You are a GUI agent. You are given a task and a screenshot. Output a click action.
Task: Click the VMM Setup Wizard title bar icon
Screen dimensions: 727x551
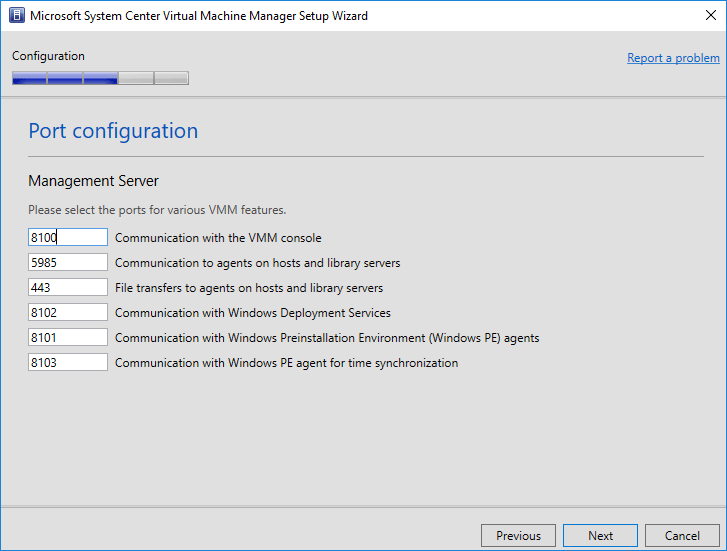point(16,16)
